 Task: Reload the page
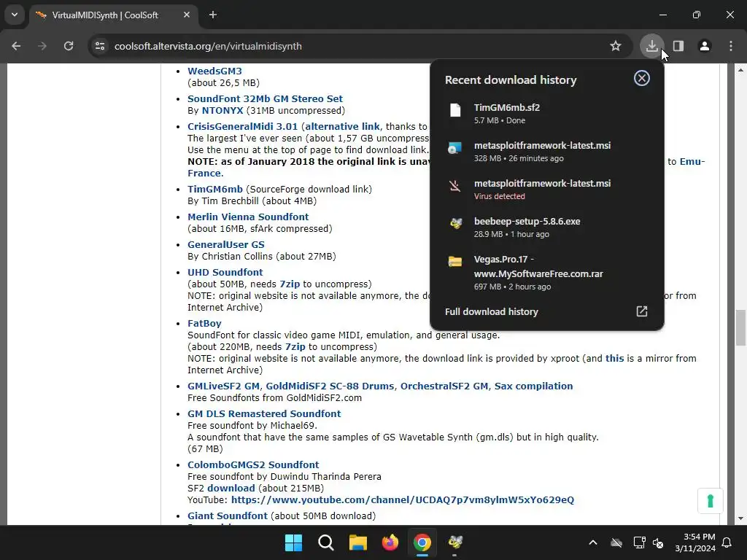point(69,46)
